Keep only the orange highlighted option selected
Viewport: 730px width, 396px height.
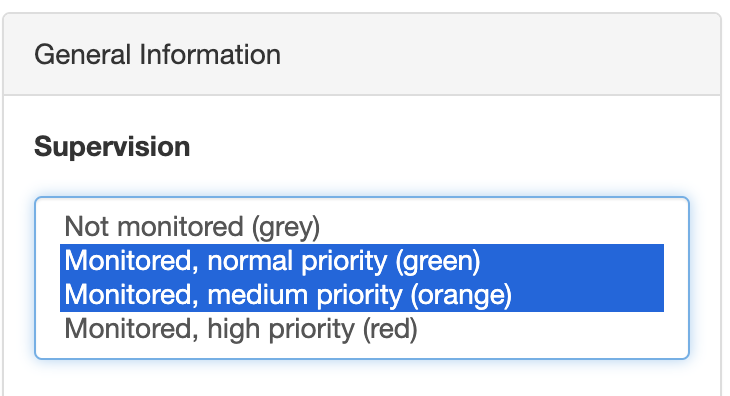tap(362, 295)
